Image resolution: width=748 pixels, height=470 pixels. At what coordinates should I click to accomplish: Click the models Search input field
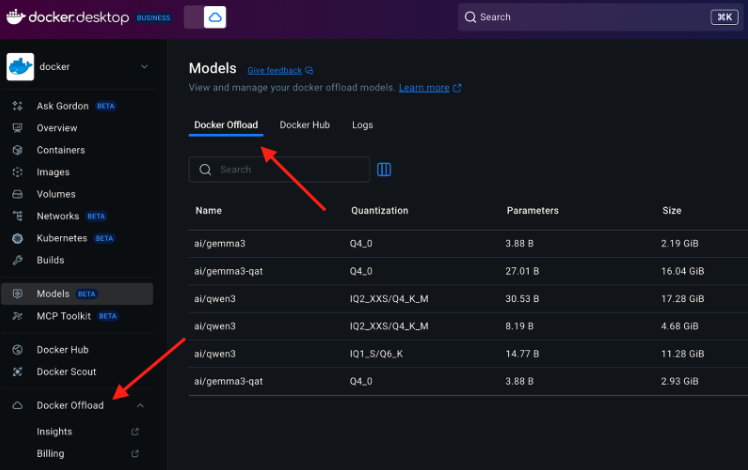coord(280,169)
